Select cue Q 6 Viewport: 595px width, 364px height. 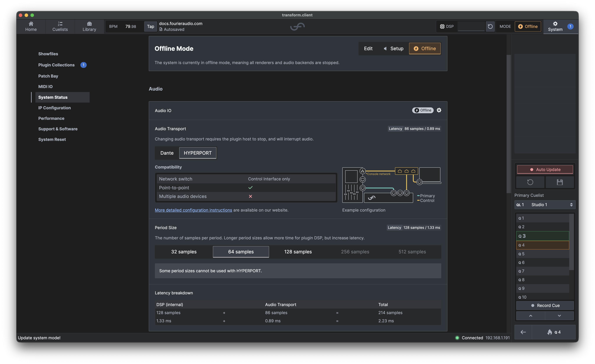542,263
